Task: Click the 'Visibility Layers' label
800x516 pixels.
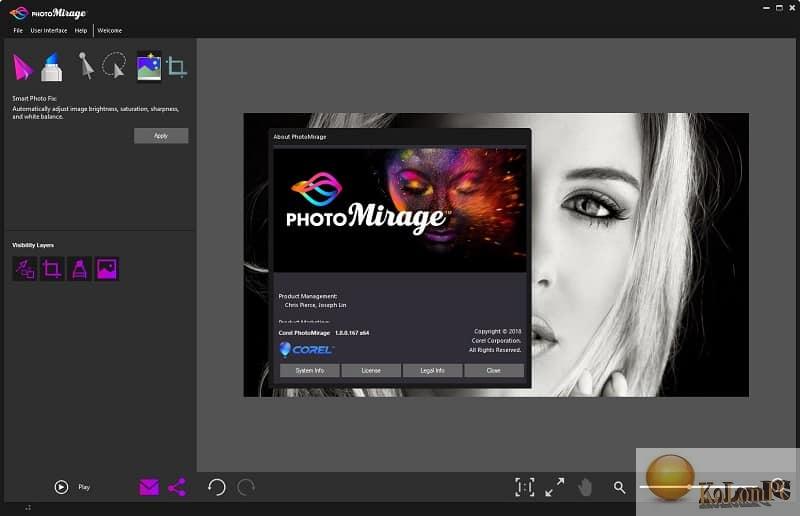Action: pos(33,245)
